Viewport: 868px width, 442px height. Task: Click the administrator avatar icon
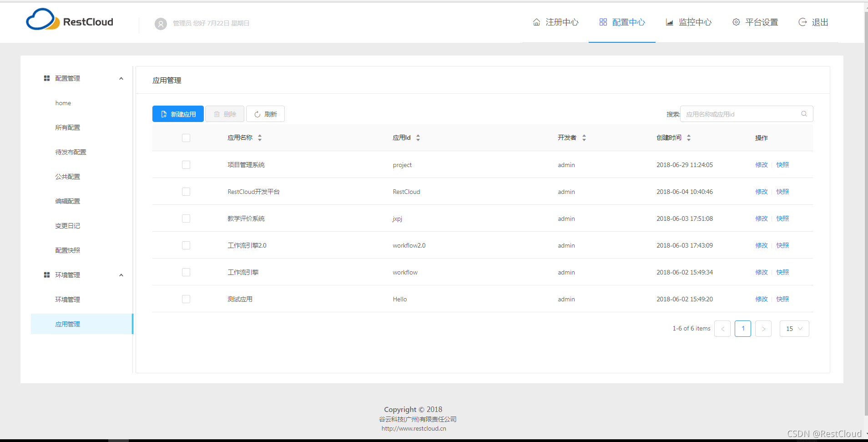coord(161,24)
